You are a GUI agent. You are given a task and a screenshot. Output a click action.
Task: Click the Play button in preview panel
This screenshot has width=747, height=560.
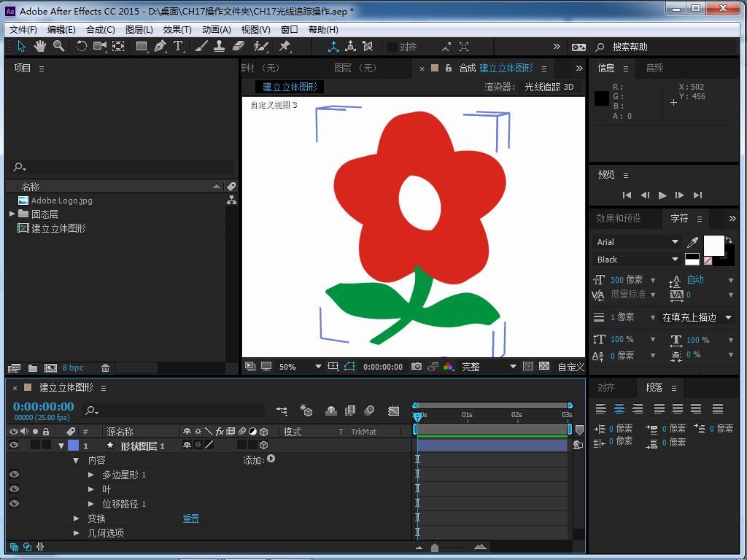(x=662, y=195)
